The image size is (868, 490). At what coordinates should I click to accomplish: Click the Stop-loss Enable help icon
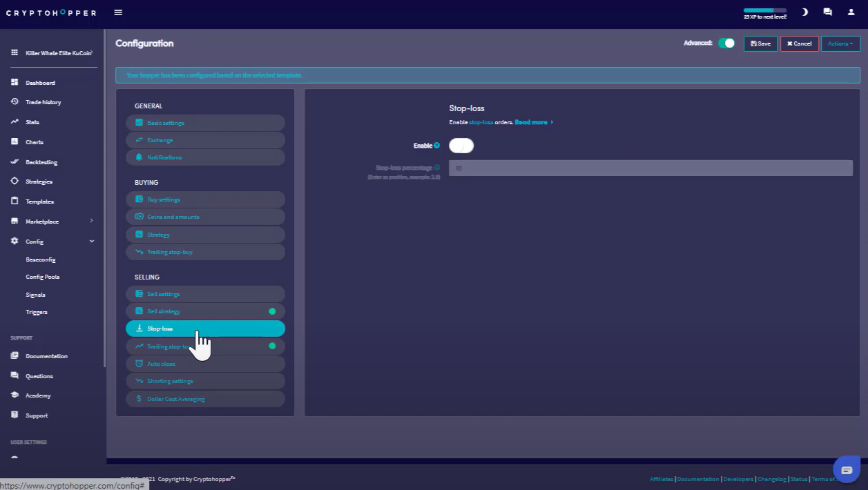pos(437,146)
